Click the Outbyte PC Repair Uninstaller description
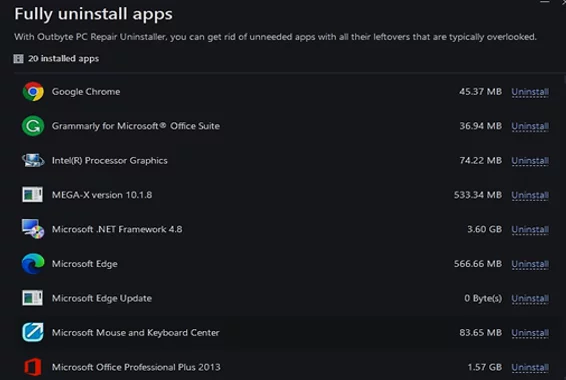This screenshot has width=566, height=380. click(x=275, y=37)
